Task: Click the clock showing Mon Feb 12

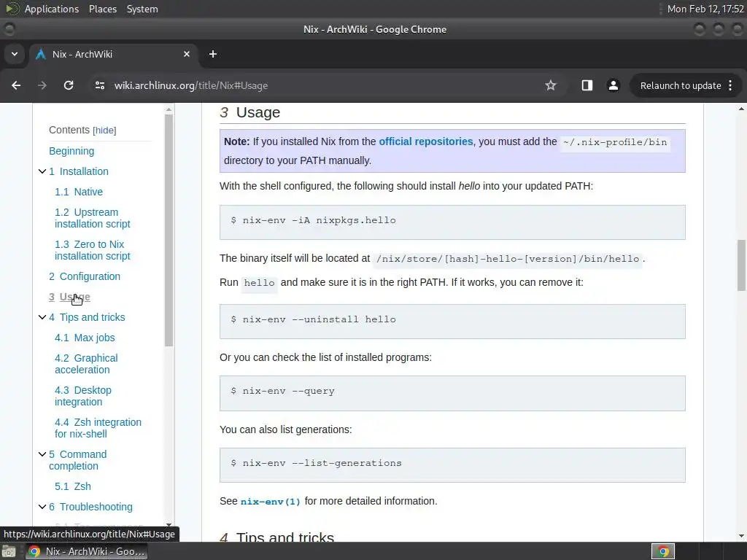Action: [705, 9]
